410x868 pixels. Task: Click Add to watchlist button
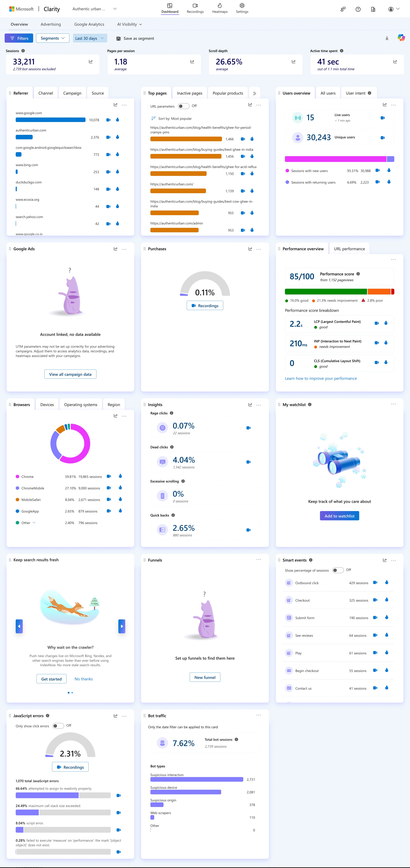[x=339, y=516]
